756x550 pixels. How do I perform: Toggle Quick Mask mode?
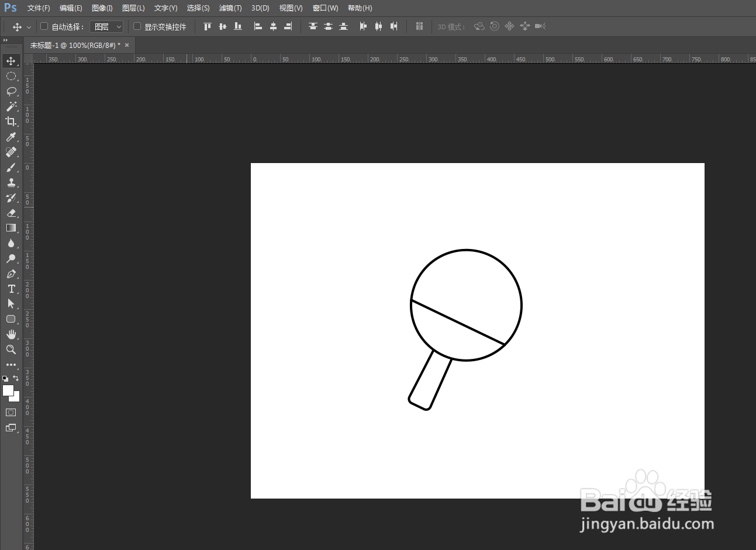coord(11,413)
